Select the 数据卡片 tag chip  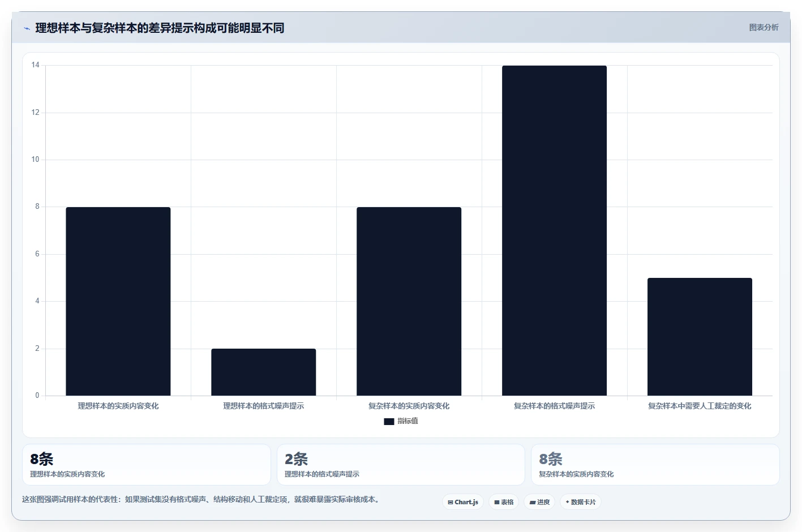(581, 502)
